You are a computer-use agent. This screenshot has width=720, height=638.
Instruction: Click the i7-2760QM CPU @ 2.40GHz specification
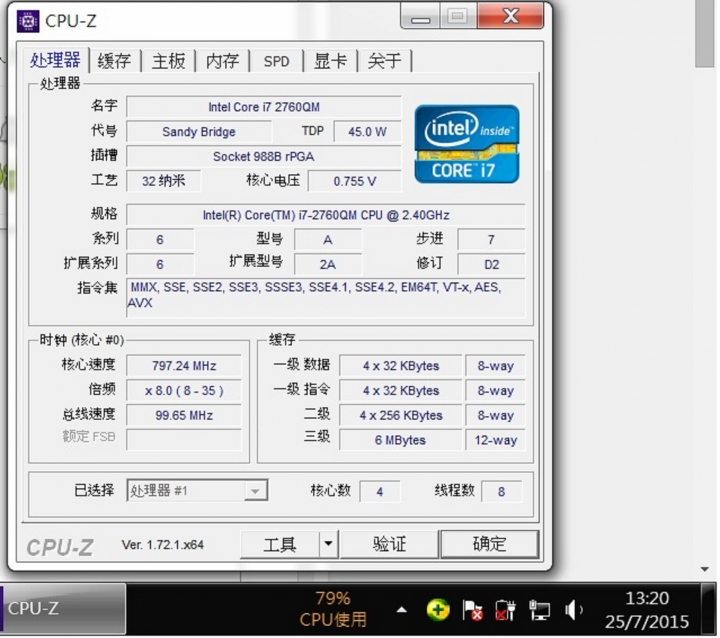[326, 215]
